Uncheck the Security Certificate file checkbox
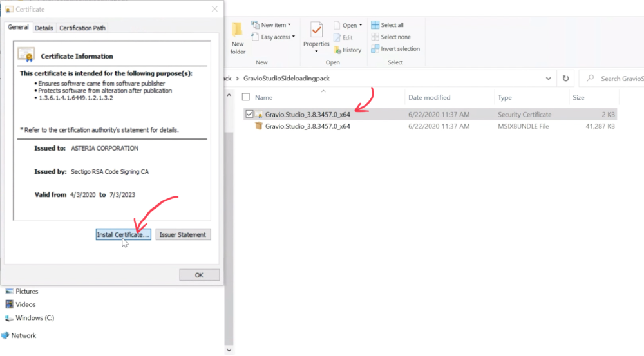This screenshot has width=644, height=356. (249, 114)
